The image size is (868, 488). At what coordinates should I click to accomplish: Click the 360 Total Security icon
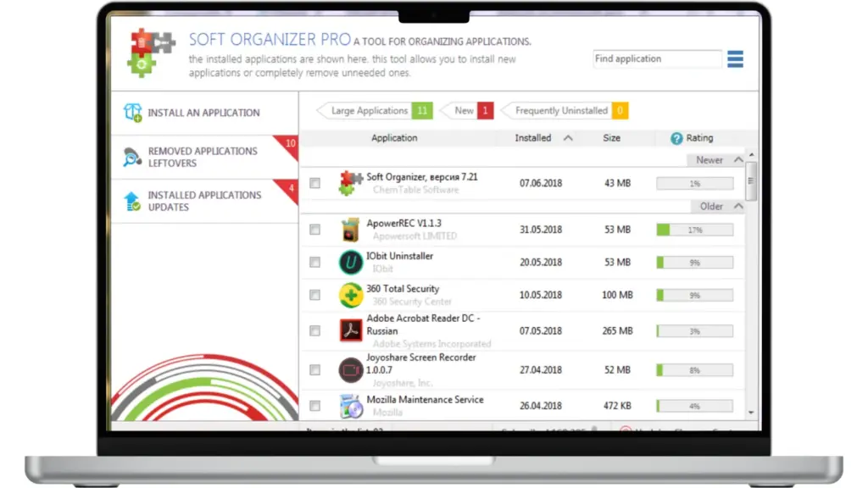(x=350, y=295)
